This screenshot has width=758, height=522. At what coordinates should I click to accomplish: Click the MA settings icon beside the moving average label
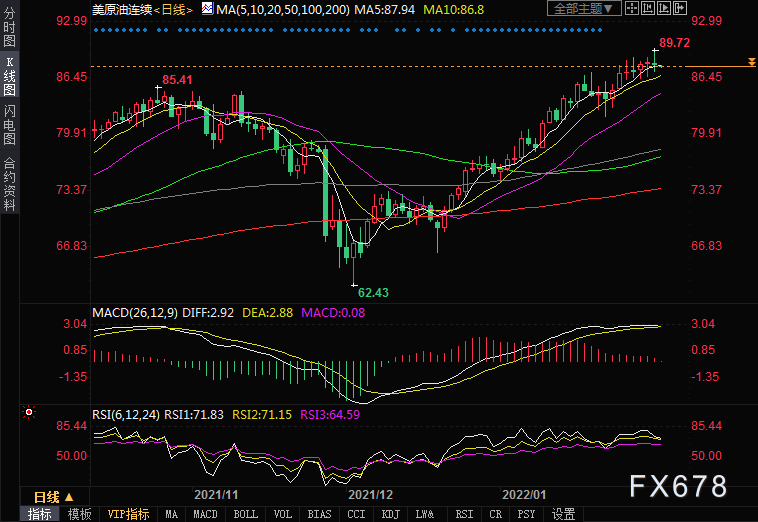click(207, 8)
